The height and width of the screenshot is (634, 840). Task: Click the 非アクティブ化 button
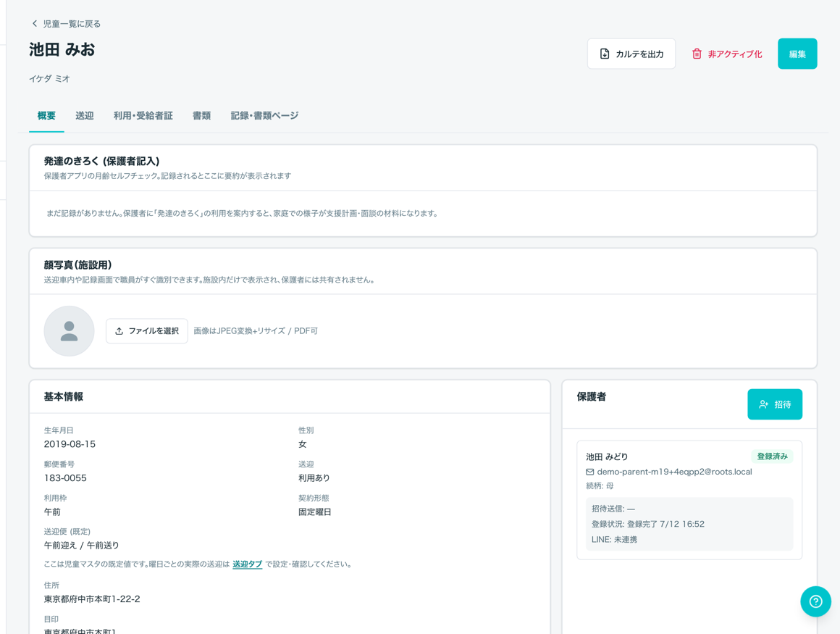[727, 54]
